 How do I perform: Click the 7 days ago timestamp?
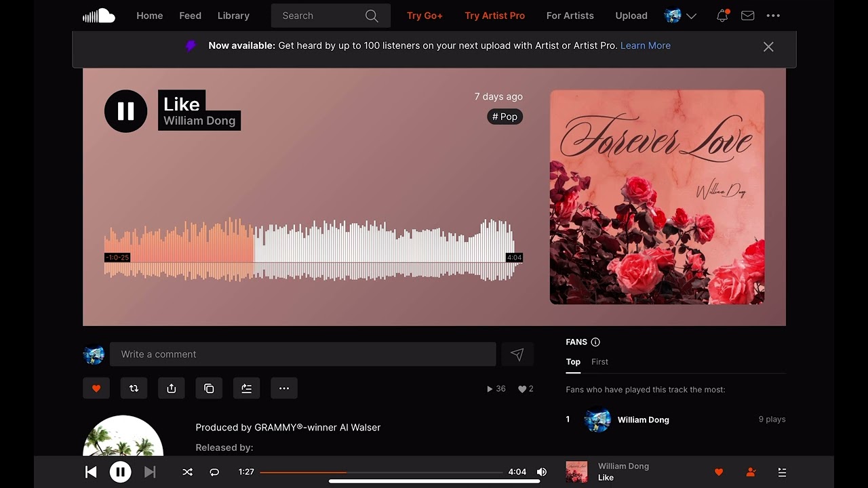(x=498, y=96)
